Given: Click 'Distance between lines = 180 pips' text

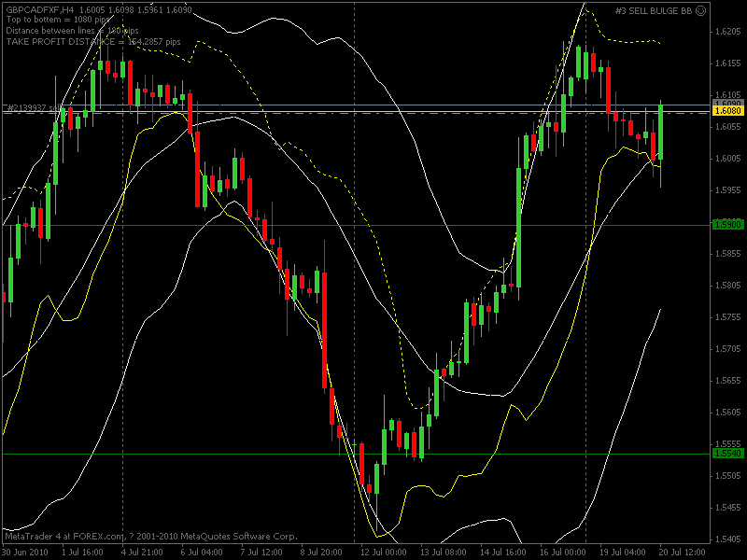Looking at the screenshot, I should (x=72, y=31).
